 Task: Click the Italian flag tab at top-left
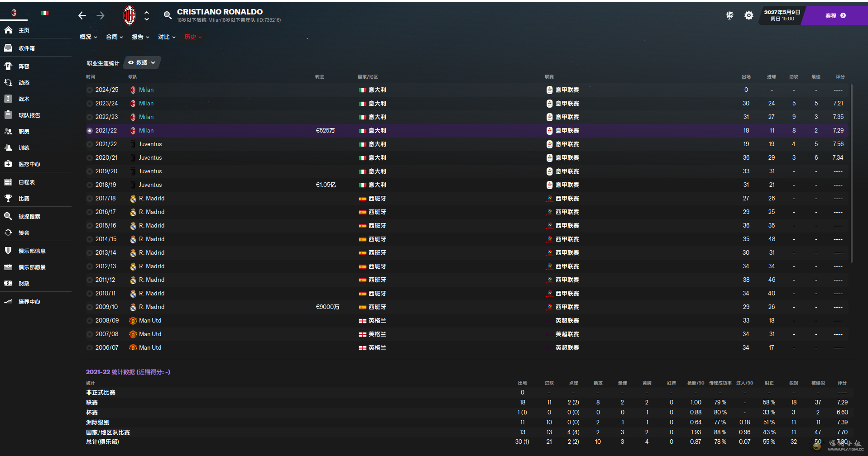(45, 13)
